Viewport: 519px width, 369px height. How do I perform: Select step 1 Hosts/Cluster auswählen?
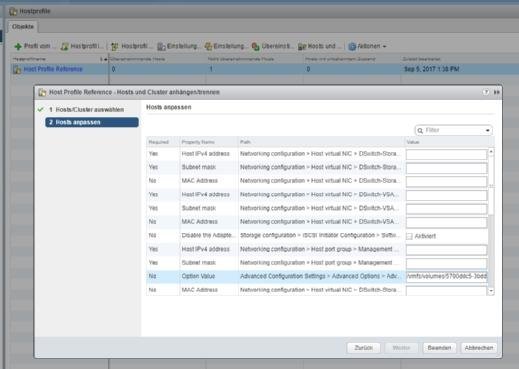pyautogui.click(x=86, y=110)
